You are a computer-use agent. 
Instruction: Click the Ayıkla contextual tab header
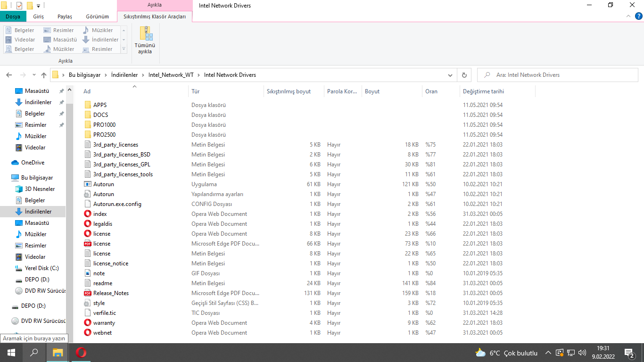point(155,5)
